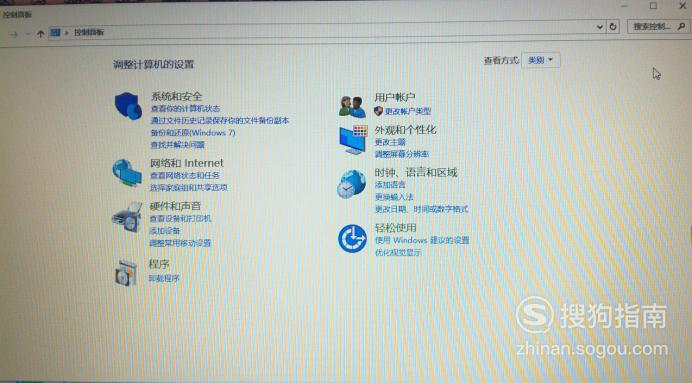Open the 时钟、语言和区域 heading
692x383 pixels.
tap(416, 172)
